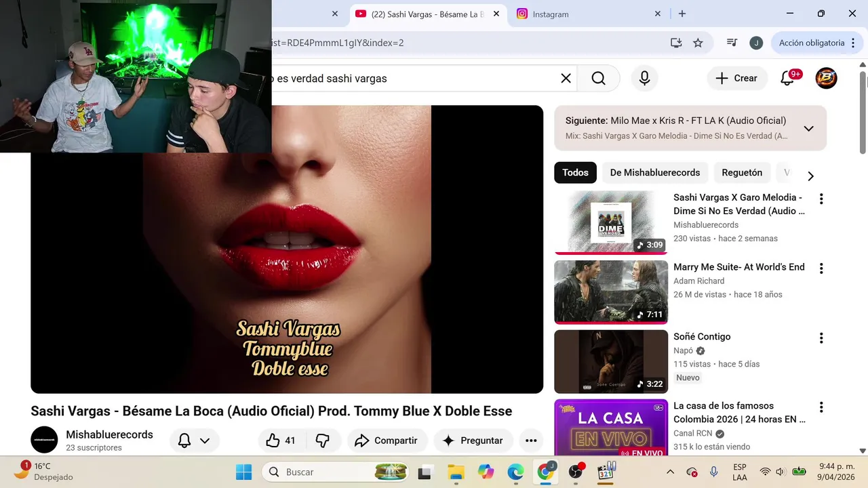Open subscription notification bell dropdown

194,441
